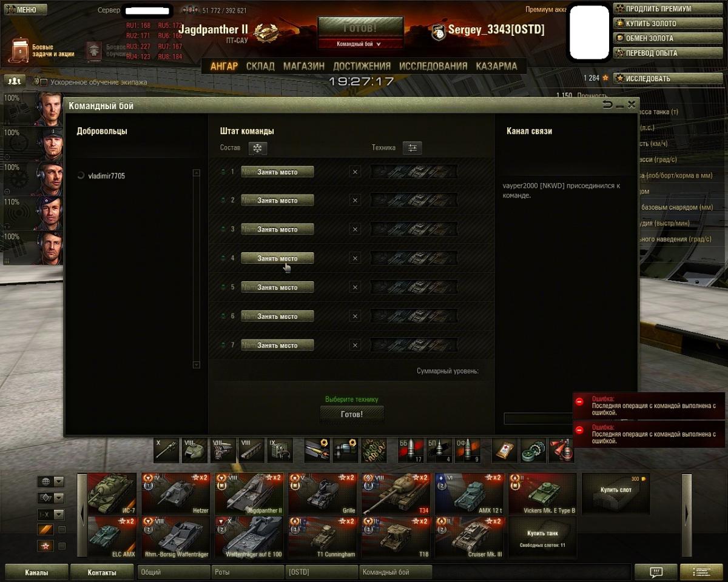The height and width of the screenshot is (582, 728).
Task: Open the chat messages icon at bottom right
Action: 656,572
